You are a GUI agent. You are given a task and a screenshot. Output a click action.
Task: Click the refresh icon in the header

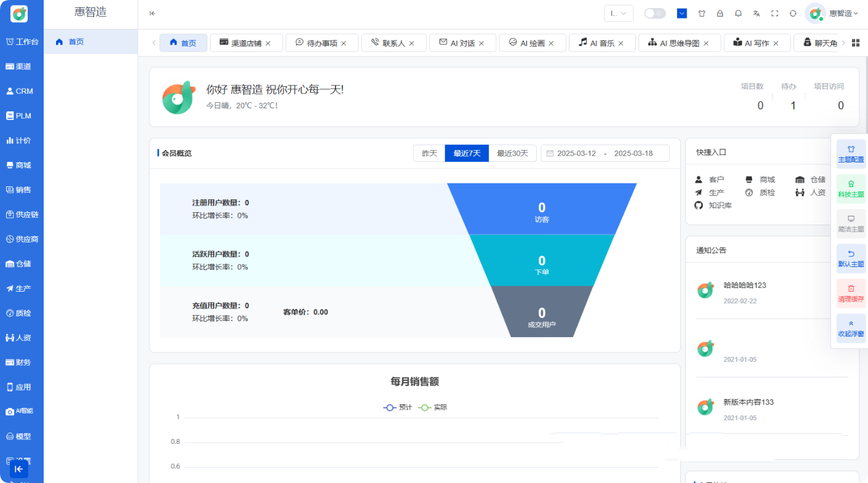(793, 12)
